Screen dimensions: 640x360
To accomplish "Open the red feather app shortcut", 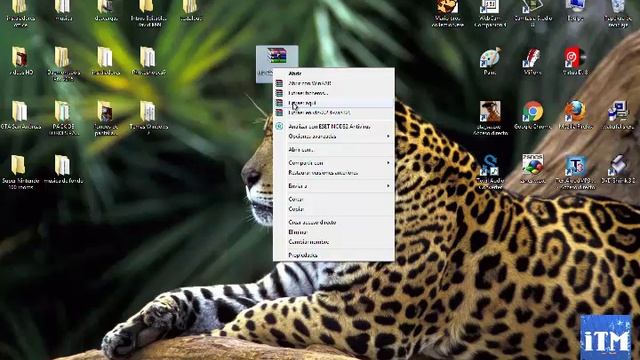I will pos(532,58).
